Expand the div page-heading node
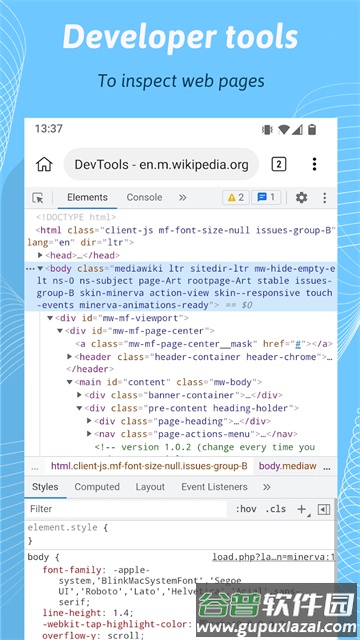This screenshot has width=360, height=640. 89,421
